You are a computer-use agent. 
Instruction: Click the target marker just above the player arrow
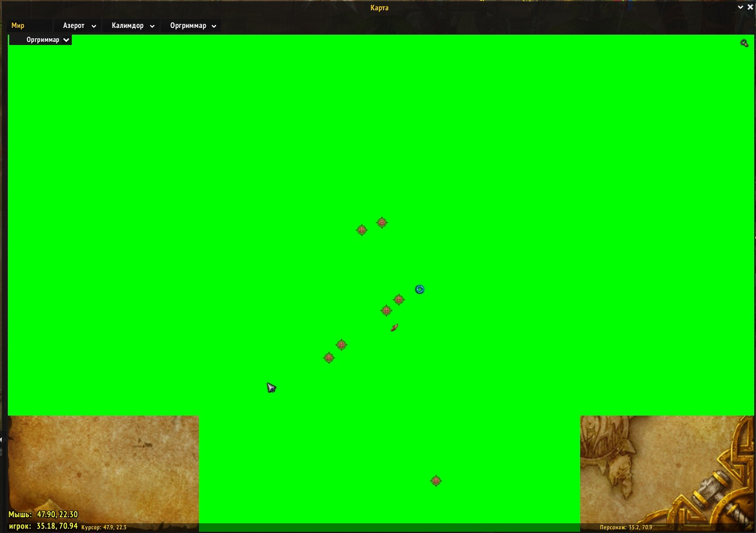click(386, 310)
